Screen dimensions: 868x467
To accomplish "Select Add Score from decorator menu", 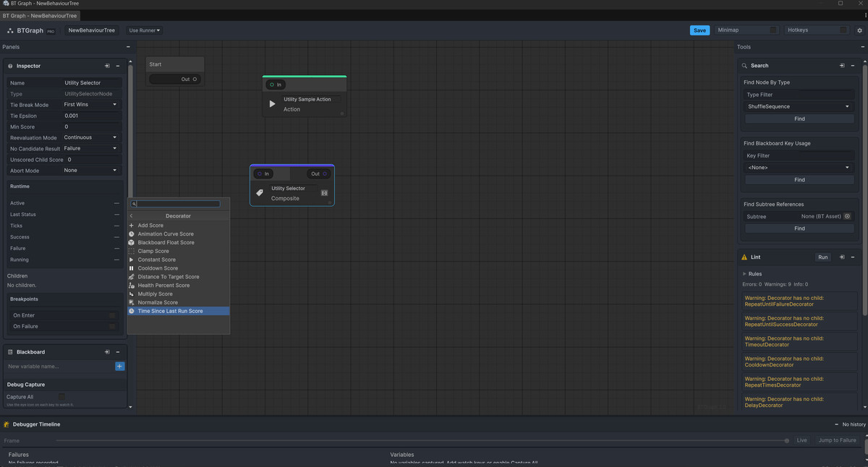I will [179, 226].
